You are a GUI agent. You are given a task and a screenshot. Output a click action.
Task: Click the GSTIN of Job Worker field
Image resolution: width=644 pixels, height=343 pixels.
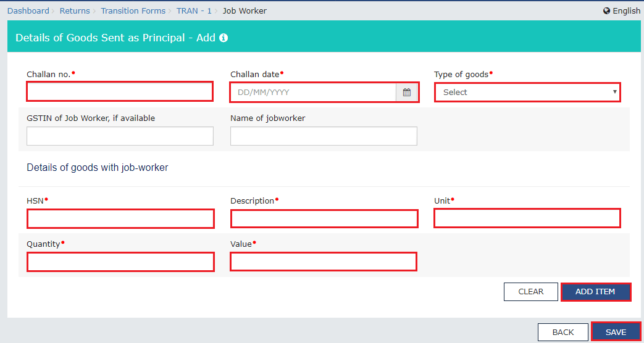(x=120, y=136)
